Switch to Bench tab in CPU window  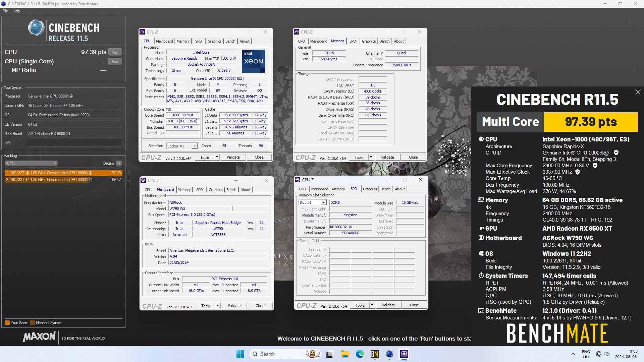tap(230, 41)
